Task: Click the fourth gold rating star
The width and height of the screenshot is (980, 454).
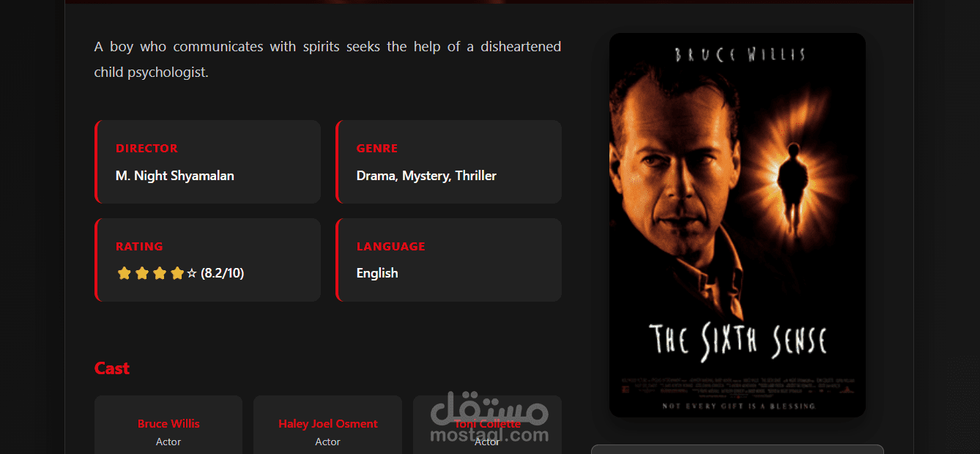Action: click(177, 273)
